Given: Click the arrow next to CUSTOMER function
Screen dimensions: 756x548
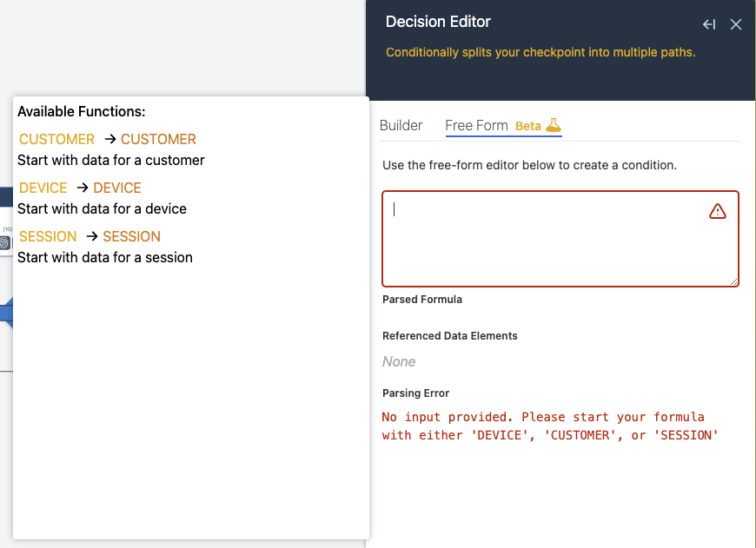Looking at the screenshot, I should 110,139.
